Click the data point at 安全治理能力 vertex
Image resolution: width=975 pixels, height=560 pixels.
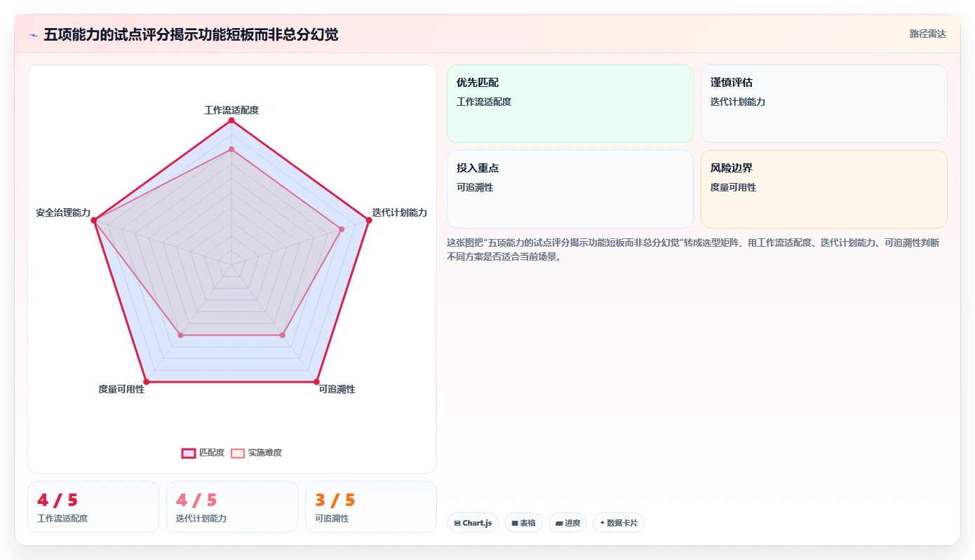[x=93, y=221]
